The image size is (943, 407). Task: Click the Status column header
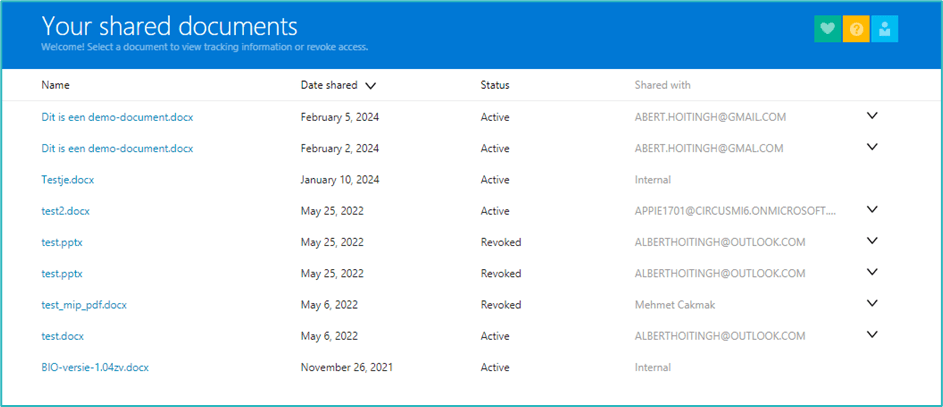tap(494, 86)
